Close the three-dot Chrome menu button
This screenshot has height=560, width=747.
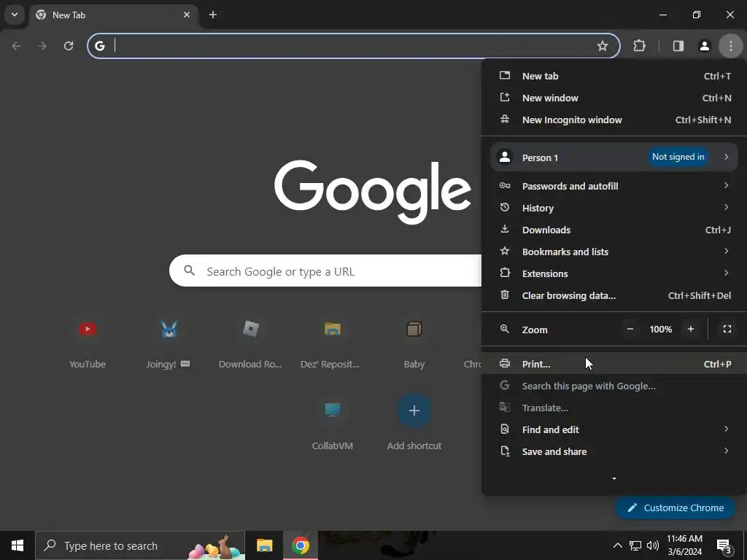click(x=730, y=46)
